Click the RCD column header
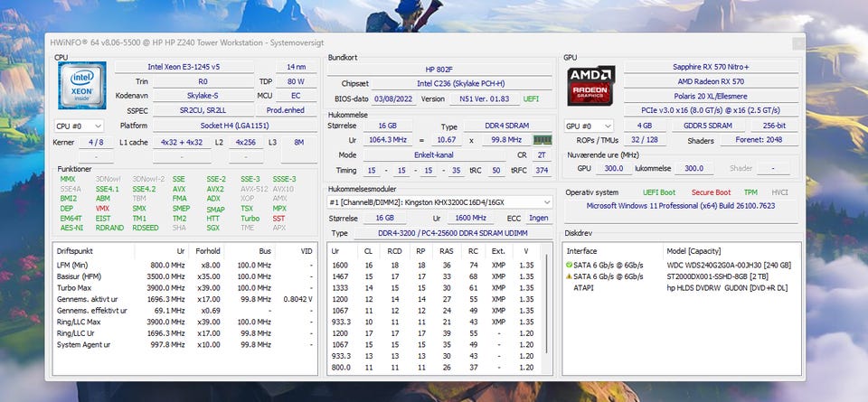 [394, 251]
